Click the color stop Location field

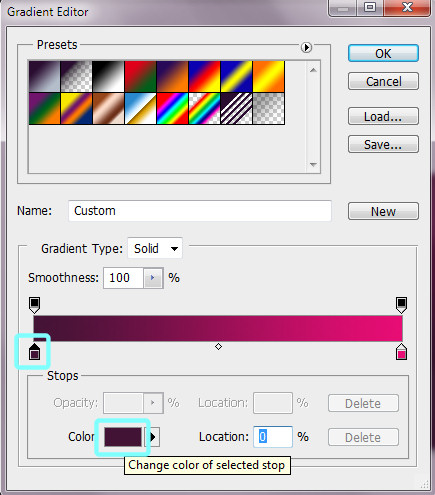[273, 437]
